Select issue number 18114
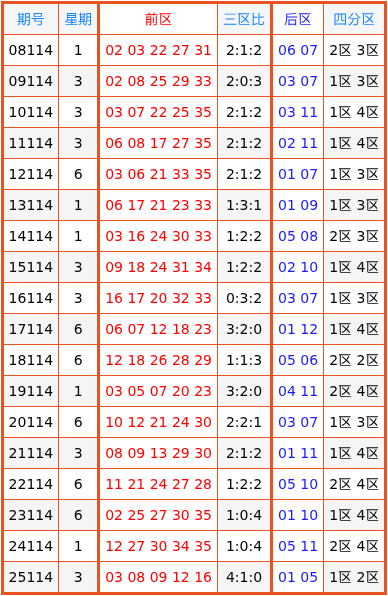The width and height of the screenshot is (388, 596). click(x=31, y=360)
